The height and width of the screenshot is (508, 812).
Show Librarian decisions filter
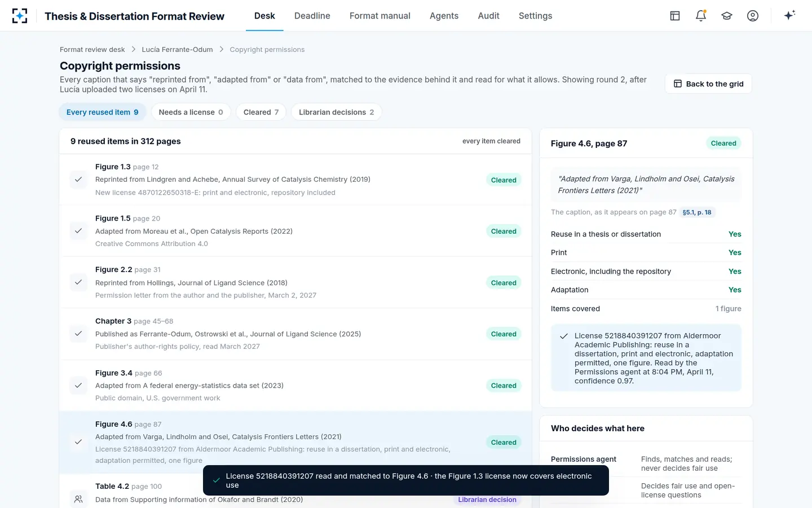coord(337,112)
